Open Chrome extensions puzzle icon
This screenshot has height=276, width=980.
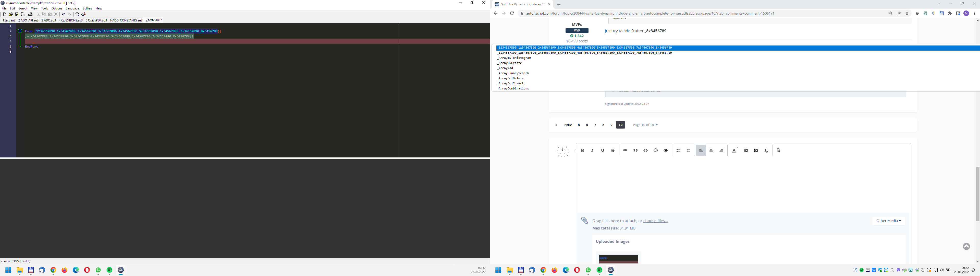[x=950, y=13]
